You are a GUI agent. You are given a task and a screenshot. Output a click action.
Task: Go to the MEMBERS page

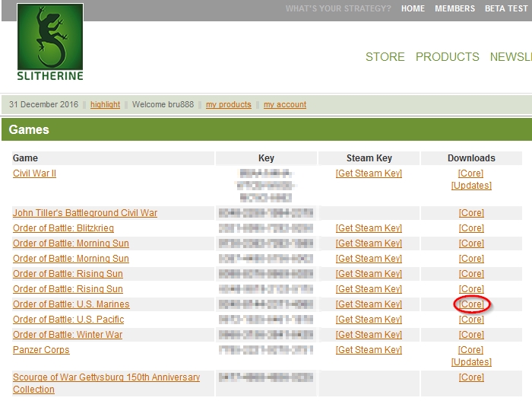pyautogui.click(x=454, y=9)
